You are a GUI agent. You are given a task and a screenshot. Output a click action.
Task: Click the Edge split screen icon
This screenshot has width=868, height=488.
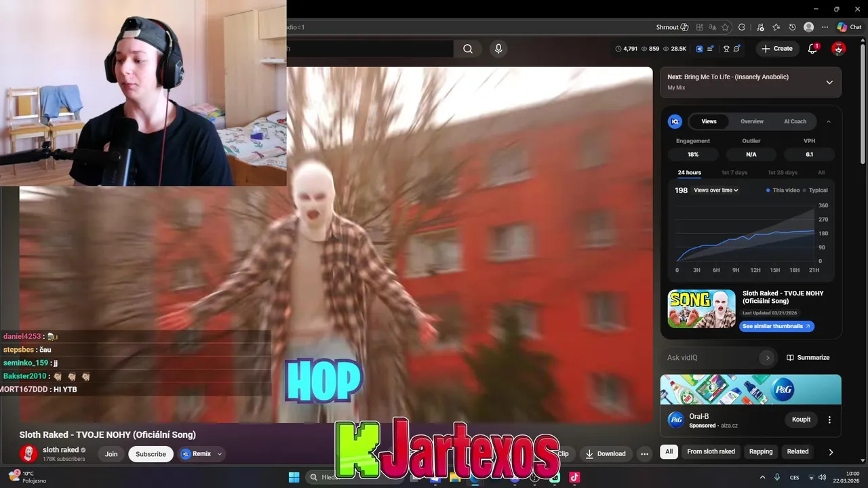click(699, 27)
